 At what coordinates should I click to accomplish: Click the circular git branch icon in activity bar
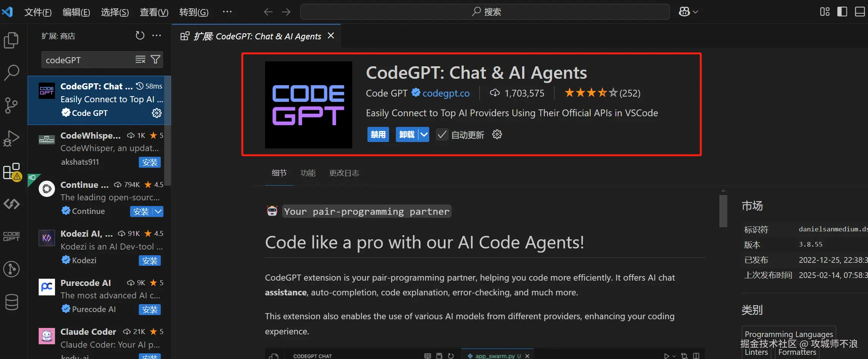tap(11, 269)
